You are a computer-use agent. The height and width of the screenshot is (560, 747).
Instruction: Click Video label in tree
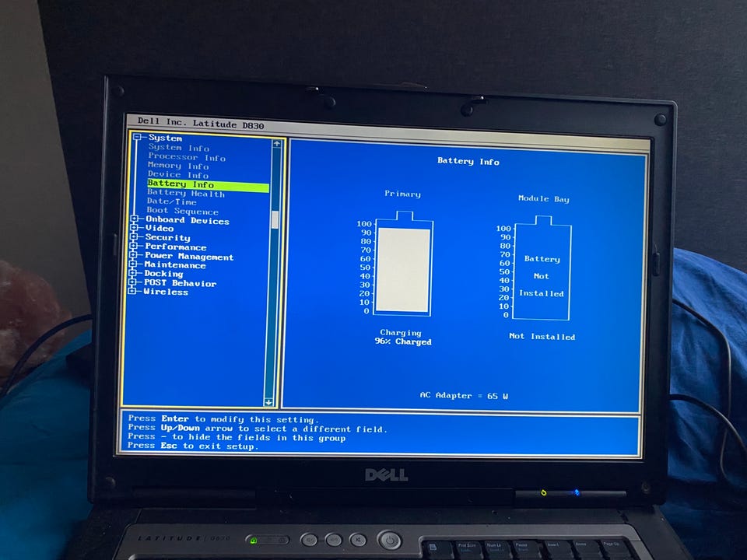coord(160,228)
